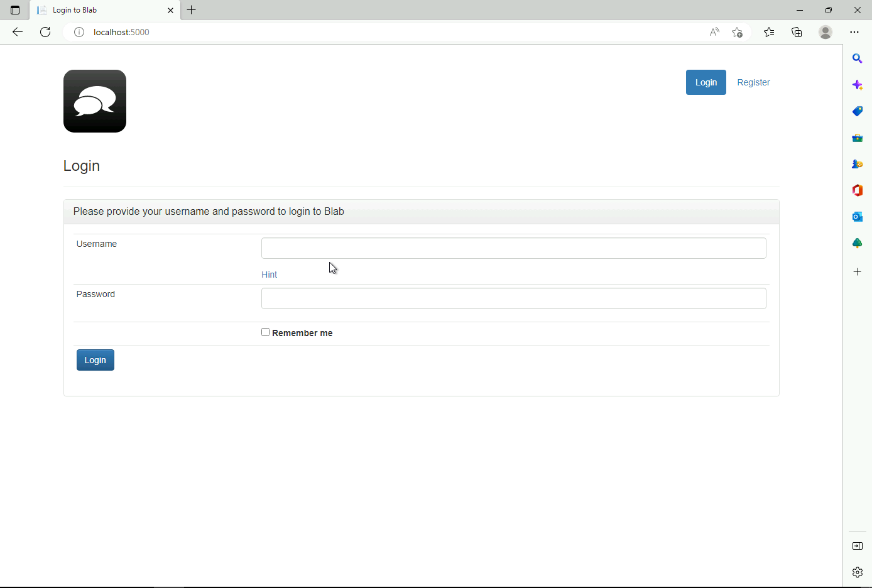Submit the form with the Login button
Image resolution: width=872 pixels, height=588 pixels.
pos(95,360)
